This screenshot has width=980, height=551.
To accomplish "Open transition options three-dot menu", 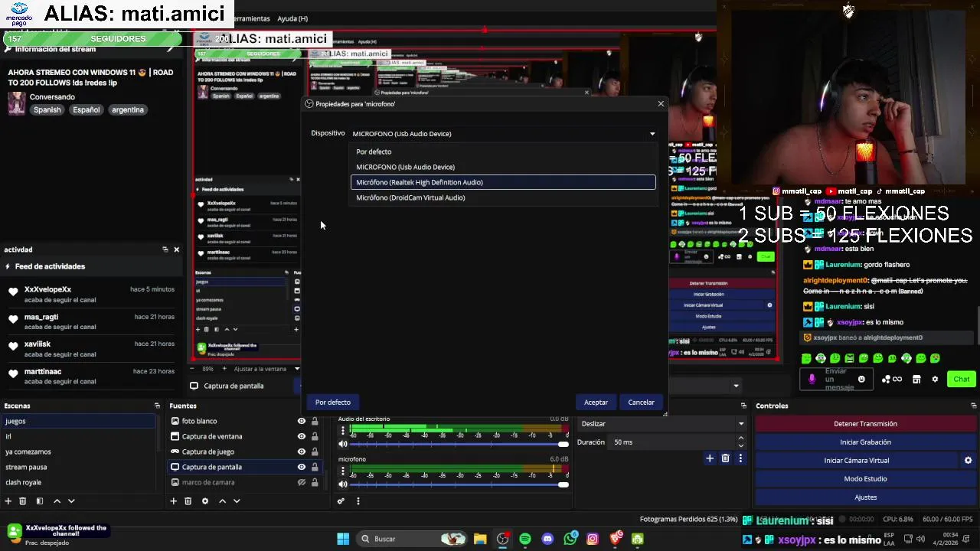I will tap(740, 458).
